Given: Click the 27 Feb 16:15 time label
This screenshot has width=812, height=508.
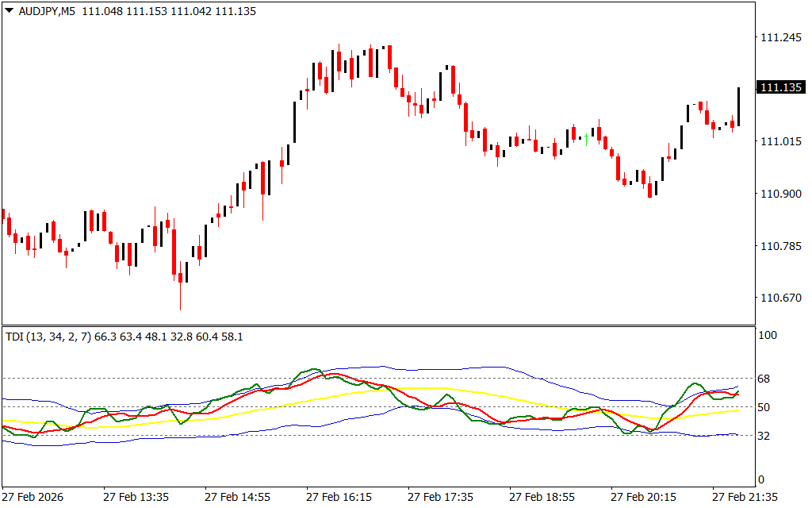Looking at the screenshot, I should coord(339,497).
